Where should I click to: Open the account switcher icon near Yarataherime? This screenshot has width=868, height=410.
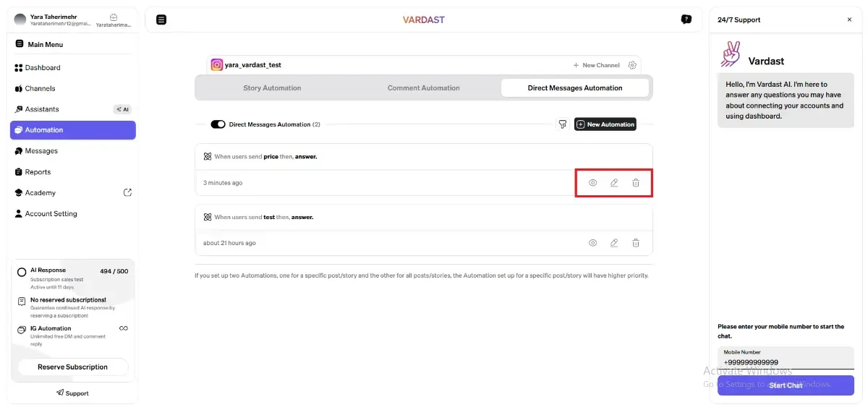(114, 17)
